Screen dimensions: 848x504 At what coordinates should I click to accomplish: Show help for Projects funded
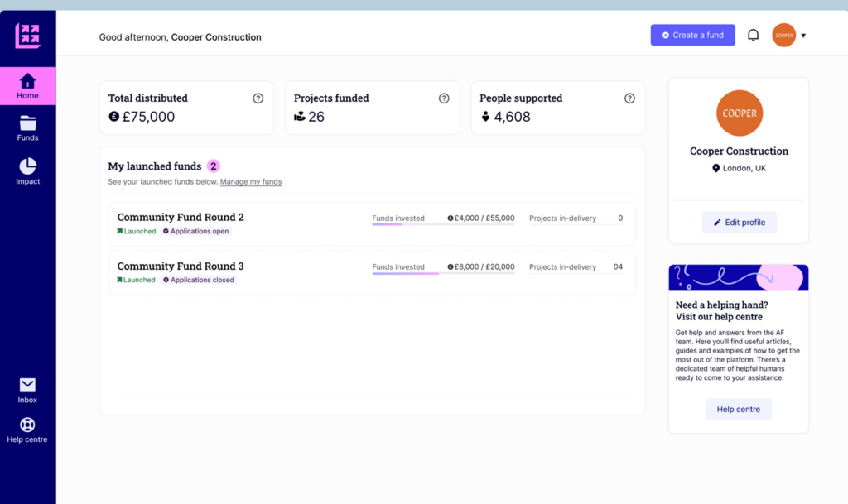coord(444,98)
